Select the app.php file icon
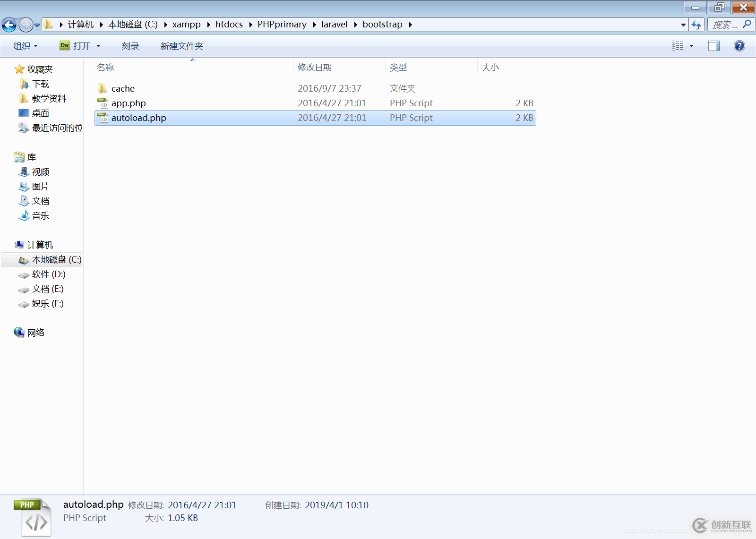756x539 pixels. click(x=103, y=103)
